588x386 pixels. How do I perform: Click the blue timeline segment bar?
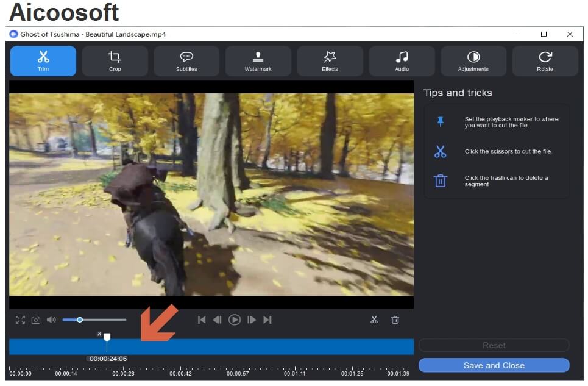[x=211, y=347]
